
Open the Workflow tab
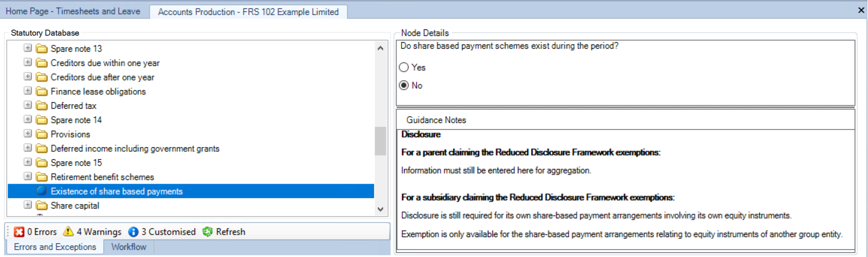pos(129,247)
